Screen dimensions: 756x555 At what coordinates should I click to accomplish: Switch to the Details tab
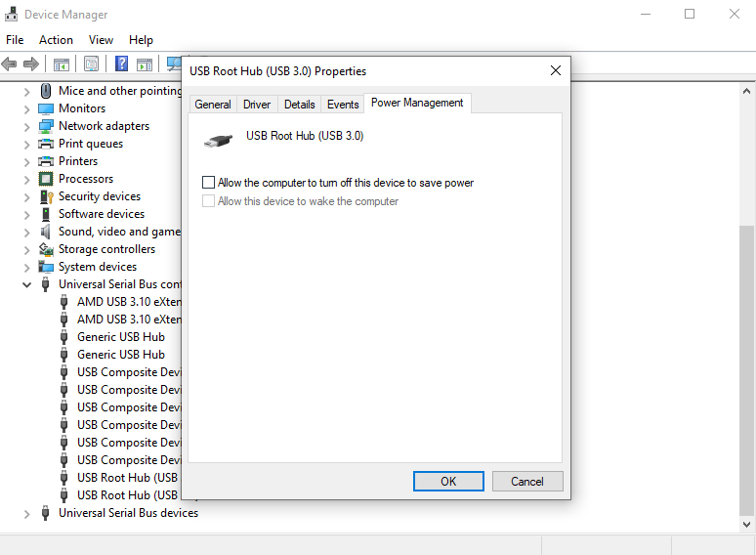tap(300, 105)
